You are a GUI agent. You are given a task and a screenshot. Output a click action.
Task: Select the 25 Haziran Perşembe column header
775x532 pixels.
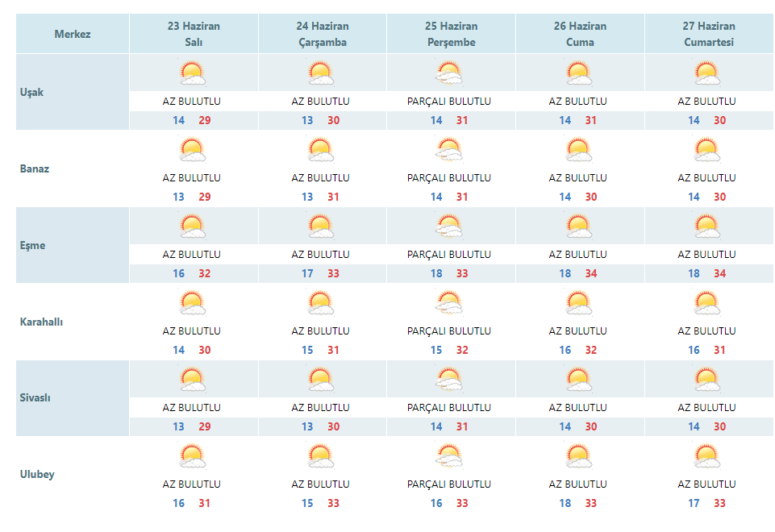(452, 34)
